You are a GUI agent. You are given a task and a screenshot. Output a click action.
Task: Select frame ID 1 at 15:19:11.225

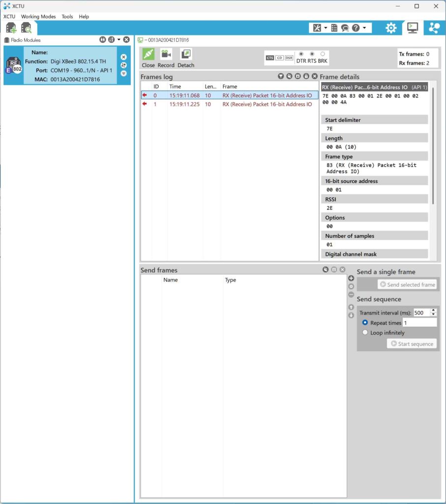(230, 104)
